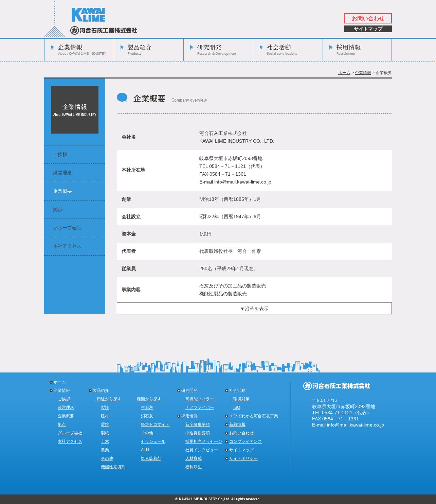Click footer 土木 link

[x=105, y=441]
